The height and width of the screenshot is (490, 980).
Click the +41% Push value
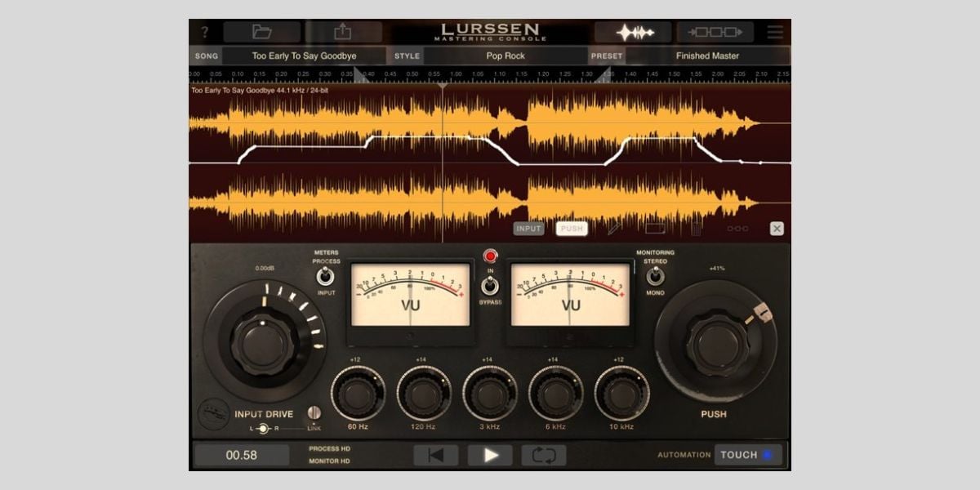(718, 269)
